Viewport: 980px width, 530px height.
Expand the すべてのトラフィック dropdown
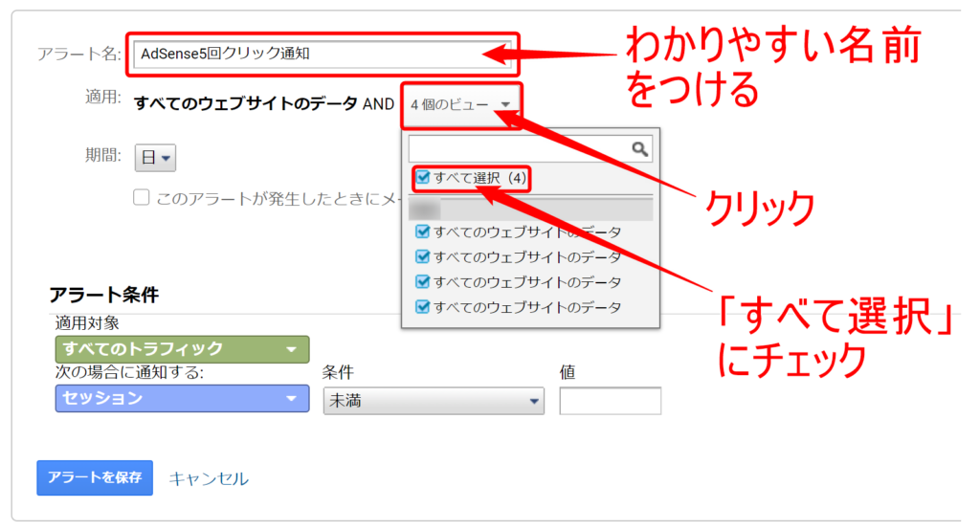[x=182, y=349]
